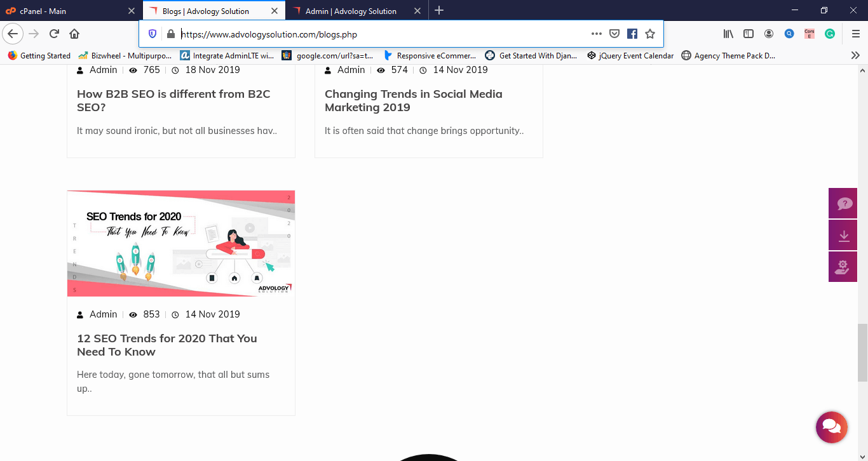
Task: Click excerpt 'It may sound ironic'
Action: (177, 131)
